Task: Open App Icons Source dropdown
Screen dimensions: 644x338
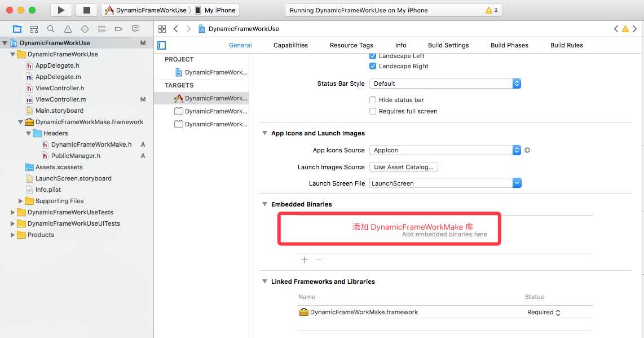Action: tap(445, 150)
